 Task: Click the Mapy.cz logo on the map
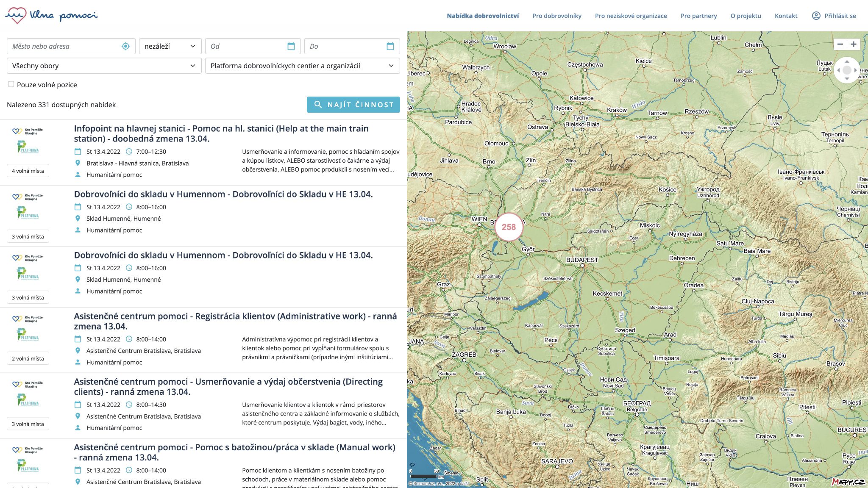tap(848, 482)
